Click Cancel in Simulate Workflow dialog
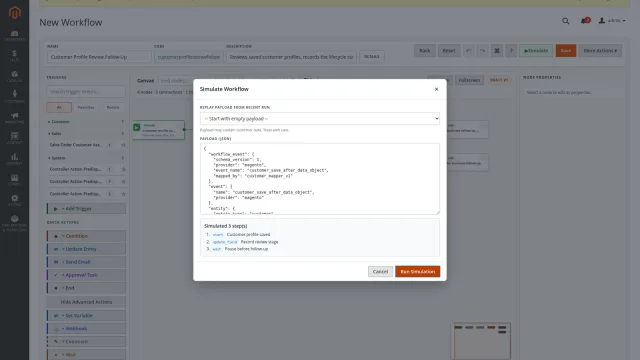 (380, 271)
